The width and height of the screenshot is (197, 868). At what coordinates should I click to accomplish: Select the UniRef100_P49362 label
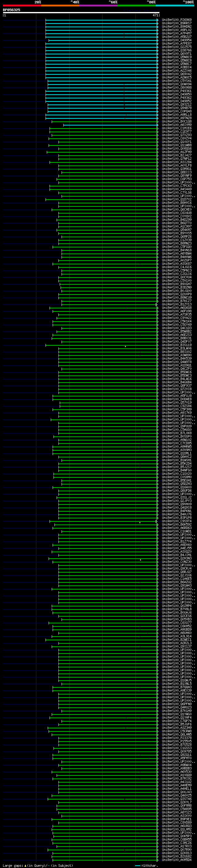176,98
